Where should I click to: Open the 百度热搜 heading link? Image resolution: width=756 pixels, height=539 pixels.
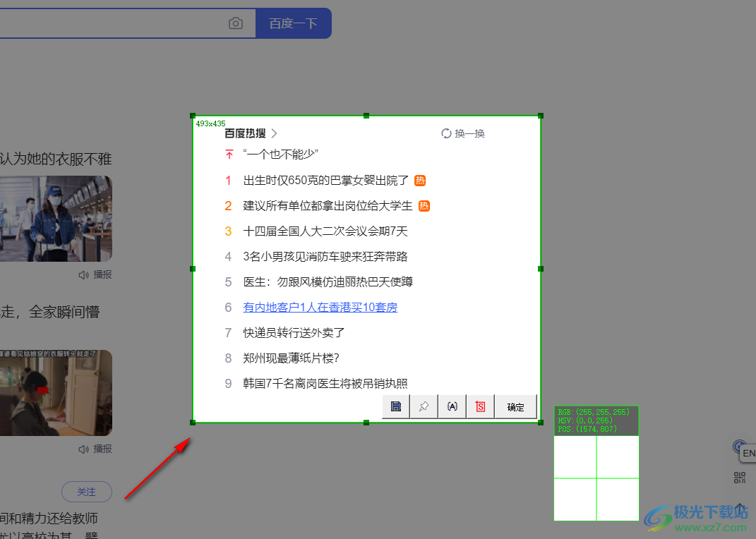245,133
